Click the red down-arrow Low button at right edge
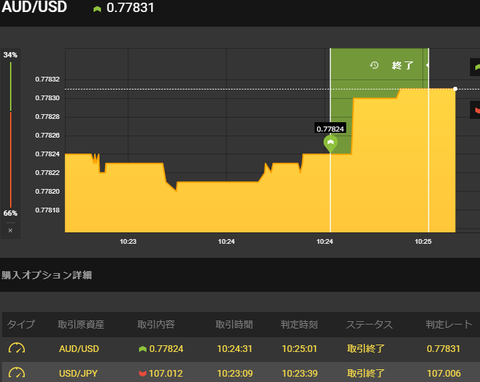 (475, 110)
